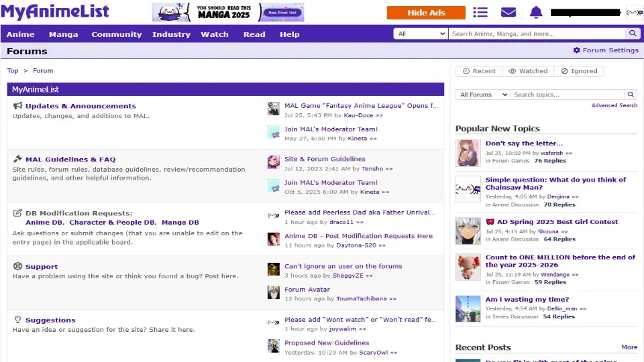Click the MyAnimeList logo

coord(55,11)
